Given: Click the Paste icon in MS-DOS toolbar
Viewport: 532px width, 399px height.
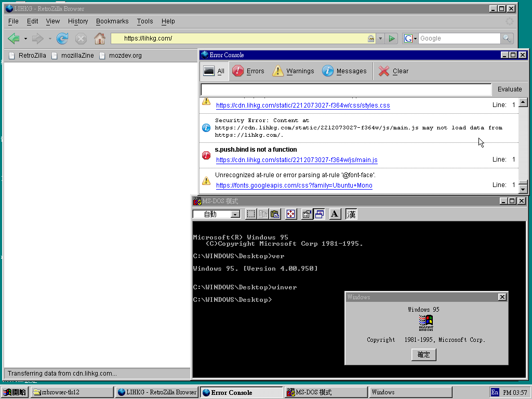Looking at the screenshot, I should tap(275, 214).
